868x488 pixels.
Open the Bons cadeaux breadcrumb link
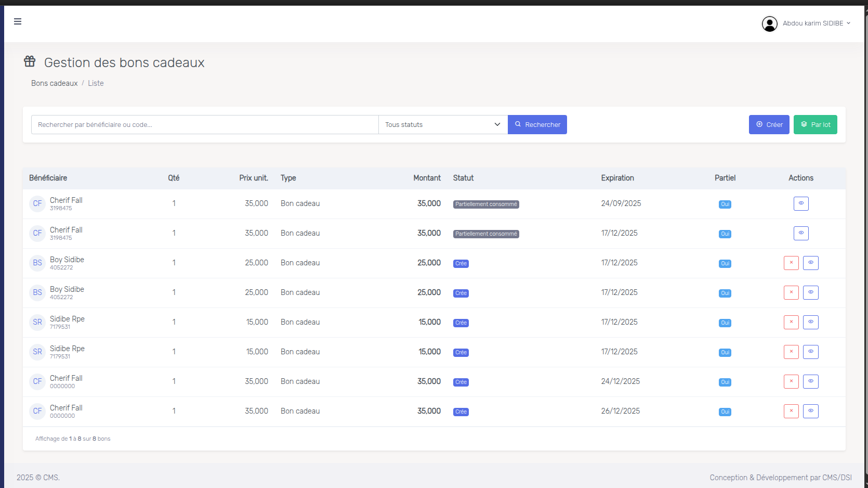54,83
